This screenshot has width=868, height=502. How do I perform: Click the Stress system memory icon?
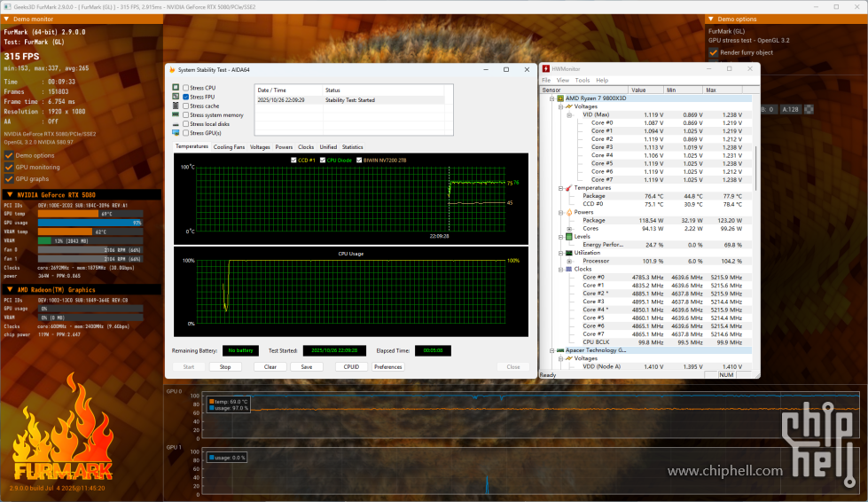click(176, 114)
